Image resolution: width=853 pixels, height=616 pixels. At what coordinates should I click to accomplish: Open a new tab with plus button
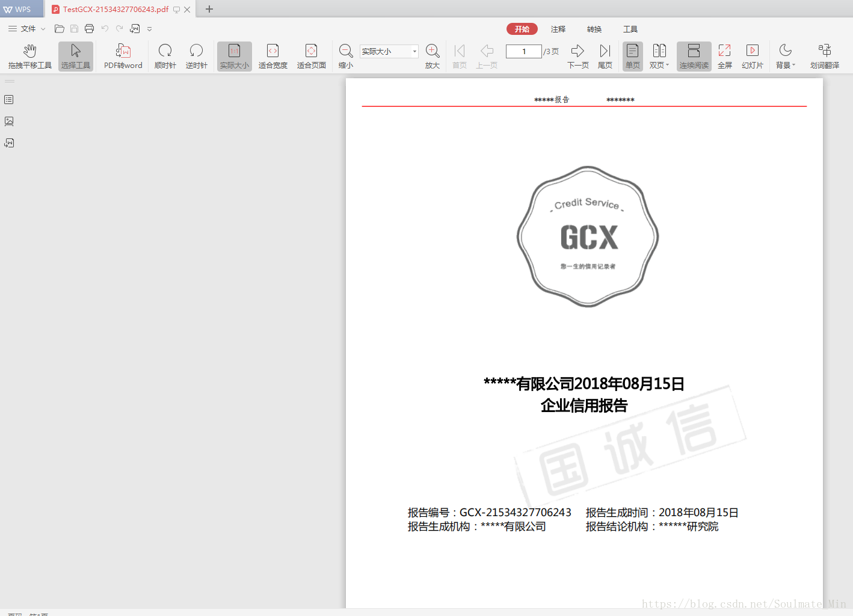tap(209, 9)
